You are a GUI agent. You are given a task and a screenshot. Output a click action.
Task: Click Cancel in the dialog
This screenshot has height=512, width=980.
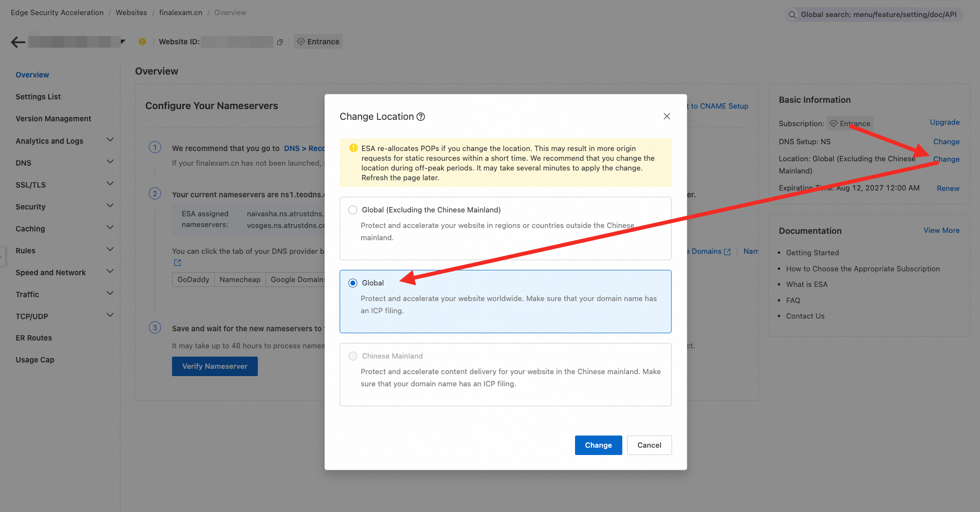(649, 445)
